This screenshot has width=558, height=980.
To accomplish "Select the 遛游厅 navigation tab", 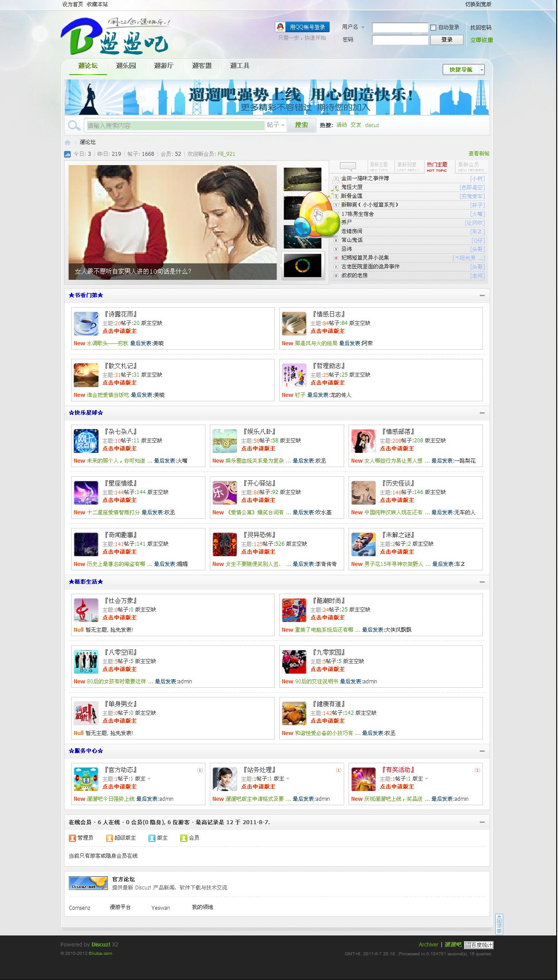I will coord(164,66).
